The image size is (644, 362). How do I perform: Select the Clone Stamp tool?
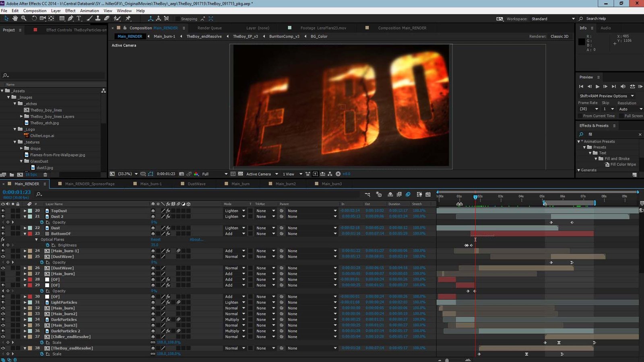click(98, 19)
